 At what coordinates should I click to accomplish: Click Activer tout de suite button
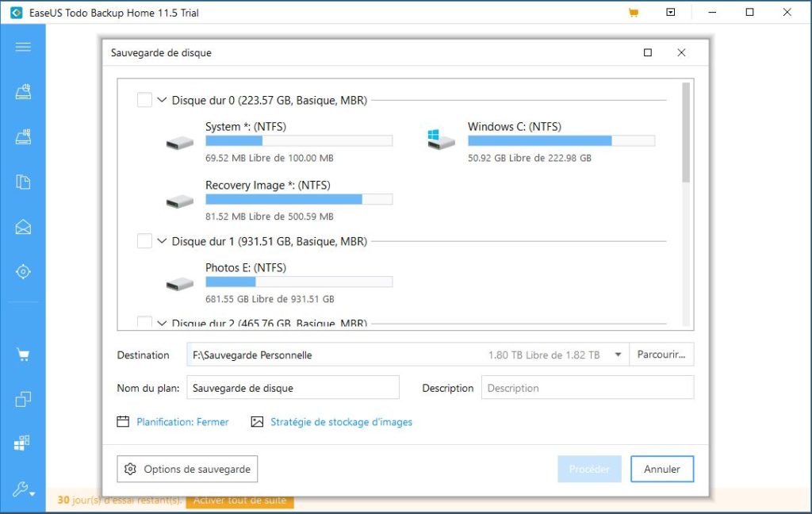pyautogui.click(x=239, y=501)
